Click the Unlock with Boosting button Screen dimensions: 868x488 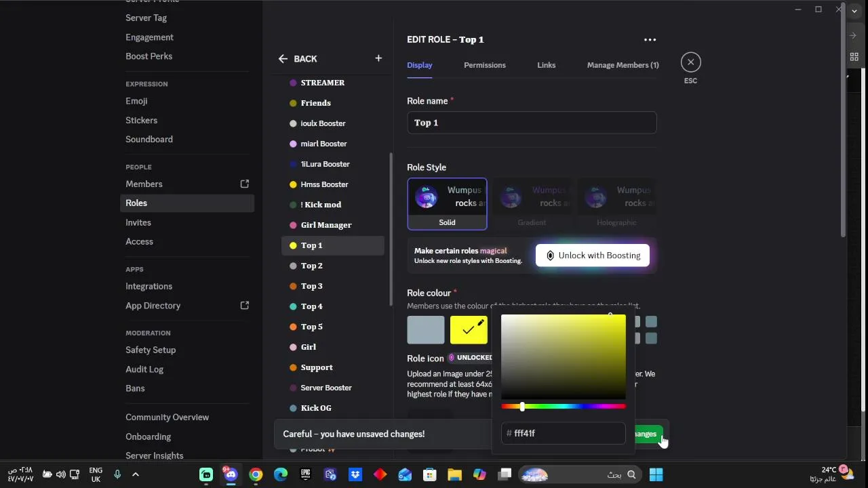pos(593,256)
